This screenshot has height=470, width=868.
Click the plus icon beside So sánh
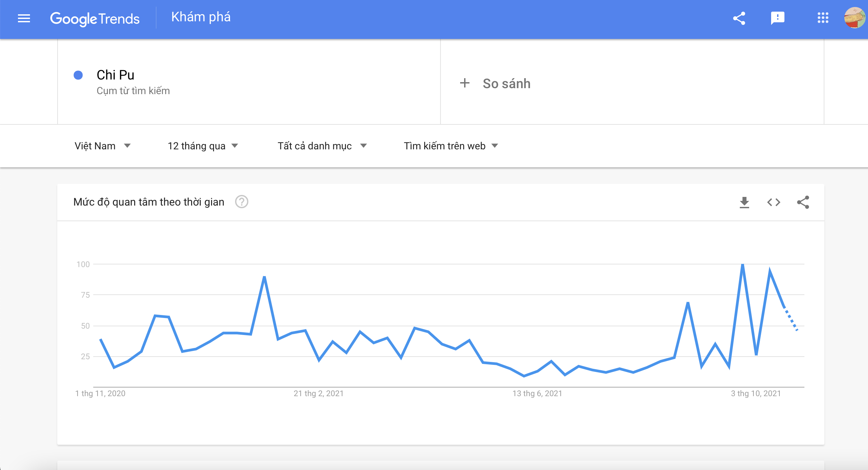coord(465,83)
